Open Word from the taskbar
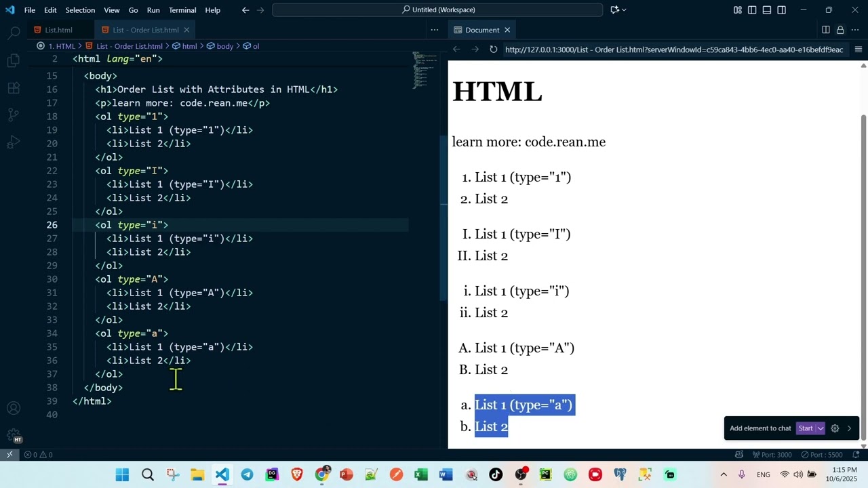The image size is (868, 488). 446,474
